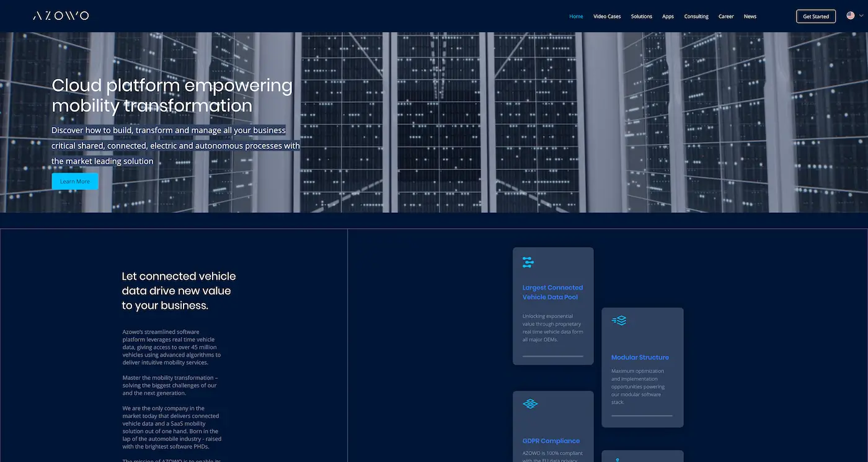Click the GDPR Compliance card heading
This screenshot has width=868, height=462.
click(551, 441)
